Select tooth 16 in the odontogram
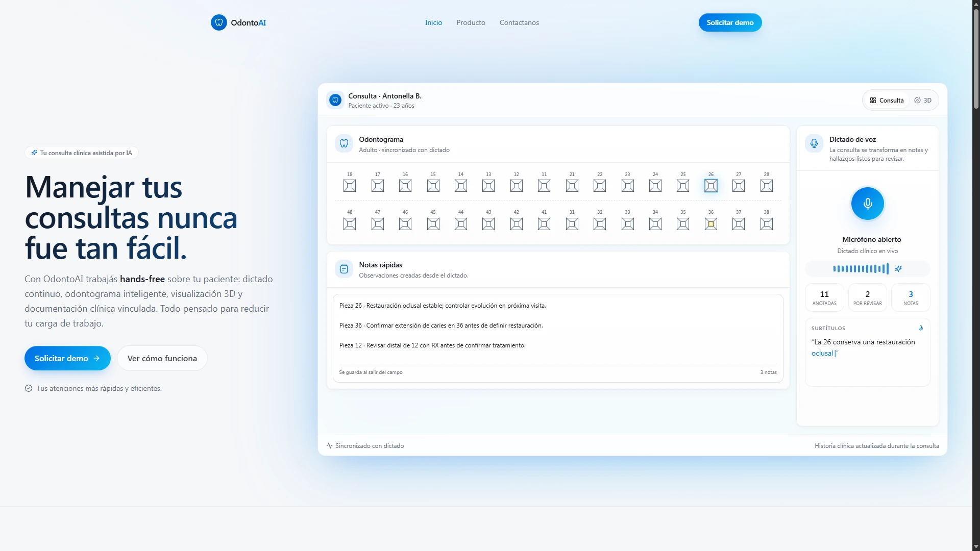The height and width of the screenshot is (551, 980). (x=405, y=186)
